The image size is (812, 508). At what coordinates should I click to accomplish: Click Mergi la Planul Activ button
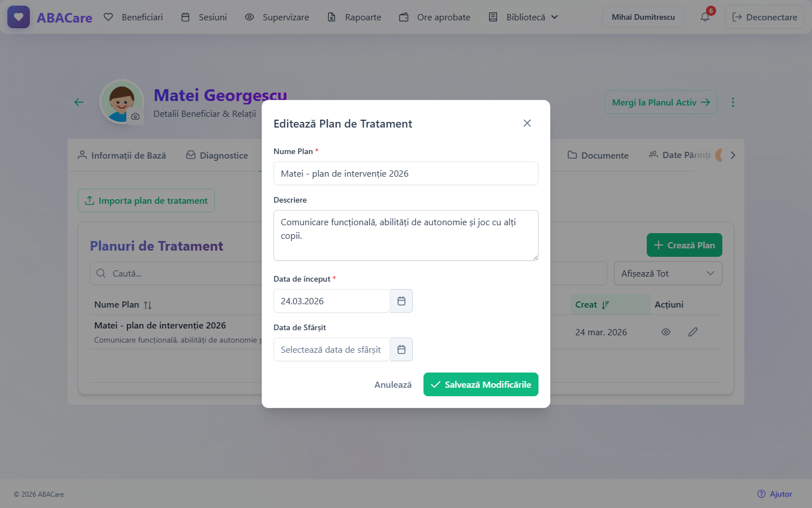[661, 102]
